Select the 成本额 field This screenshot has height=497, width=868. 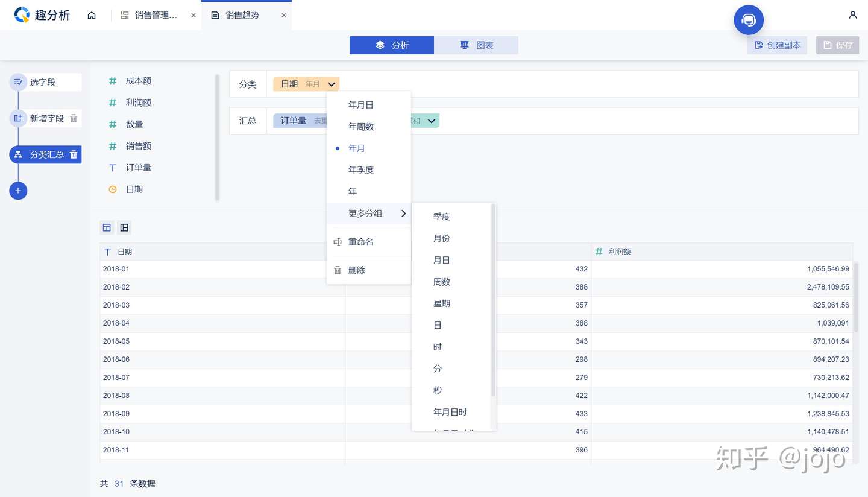pyautogui.click(x=139, y=81)
